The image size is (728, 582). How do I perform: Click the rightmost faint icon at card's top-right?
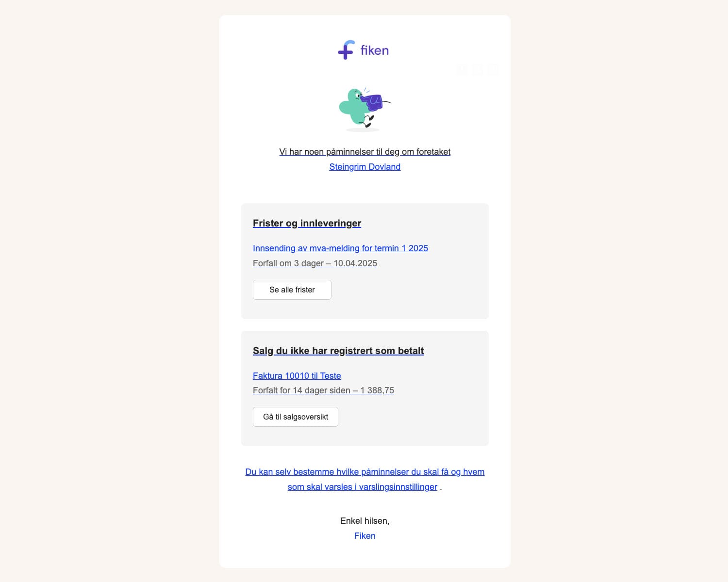(x=493, y=70)
